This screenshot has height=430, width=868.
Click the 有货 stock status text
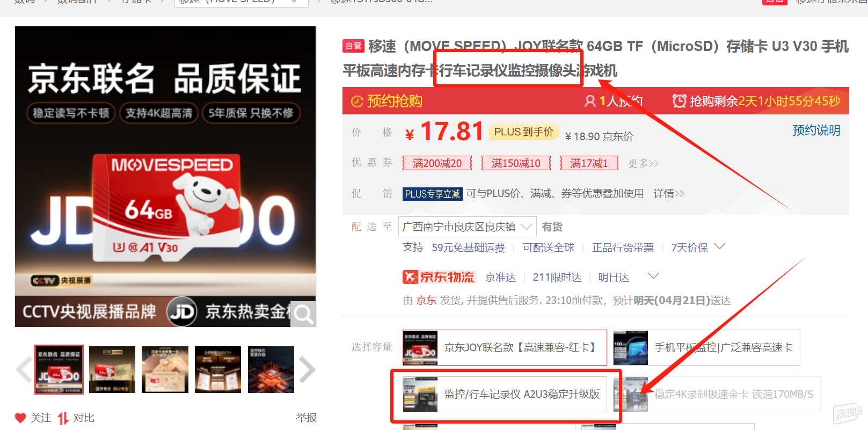[x=552, y=227]
